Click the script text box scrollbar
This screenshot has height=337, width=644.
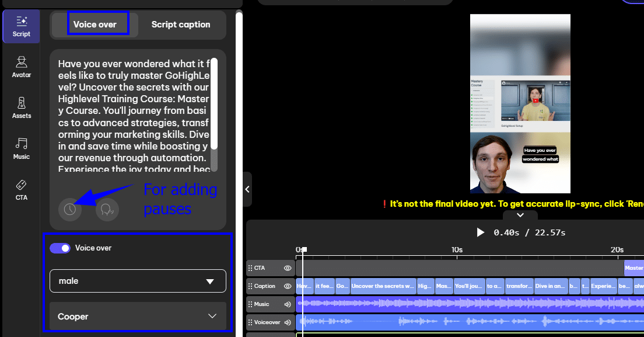(214, 104)
